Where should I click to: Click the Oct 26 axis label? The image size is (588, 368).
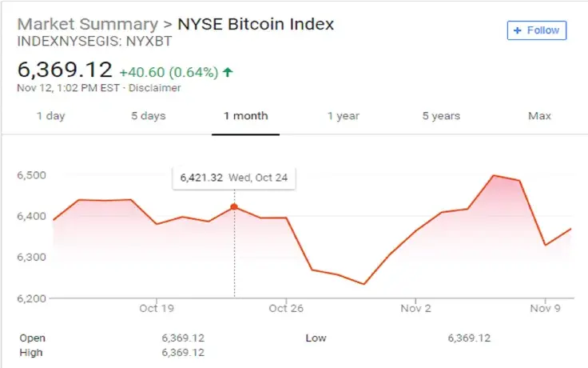click(288, 308)
